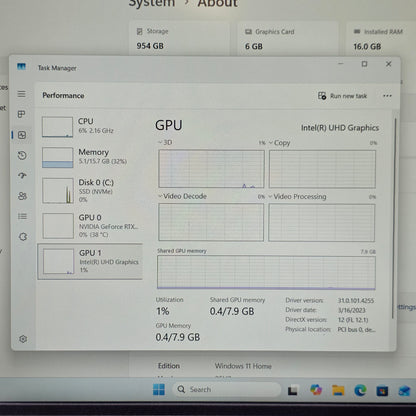Open the Task Manager hamburger navigation menu
416x416 pixels.
coord(22,94)
